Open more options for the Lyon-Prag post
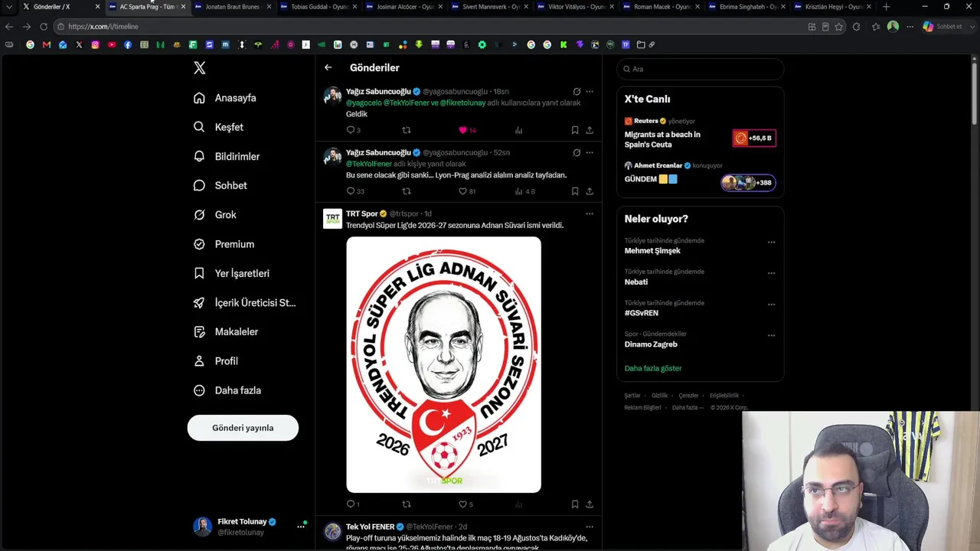Image resolution: width=980 pixels, height=551 pixels. tap(590, 152)
